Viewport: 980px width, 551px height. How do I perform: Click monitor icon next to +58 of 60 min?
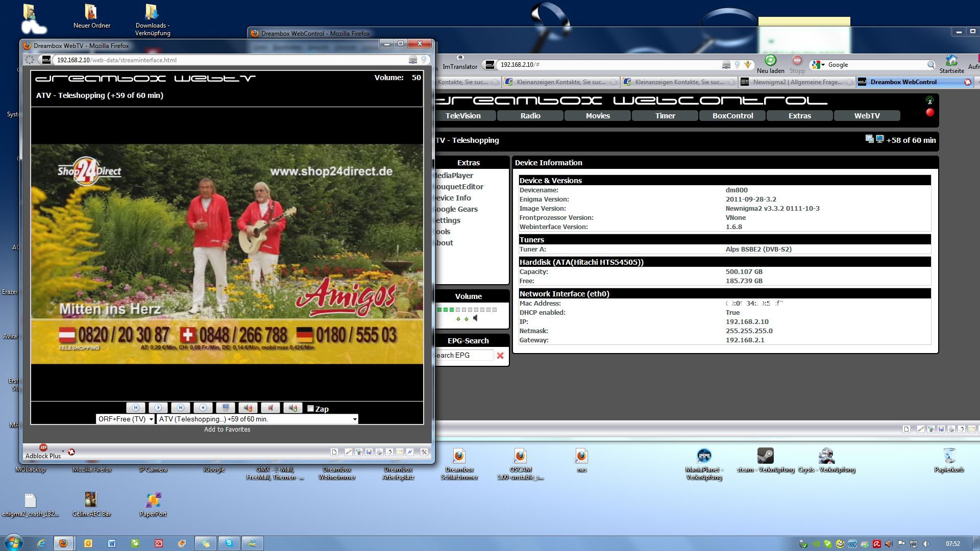point(880,139)
